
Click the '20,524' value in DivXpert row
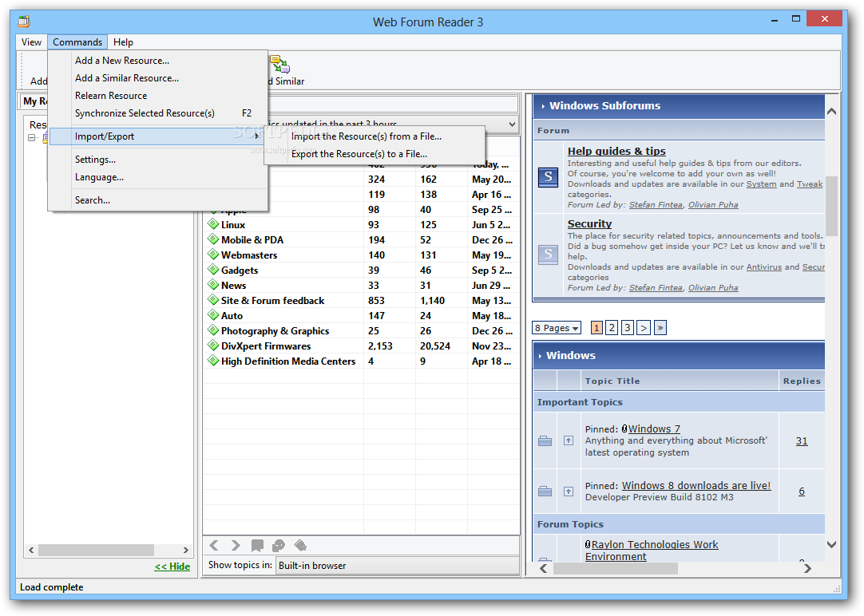[435, 346]
